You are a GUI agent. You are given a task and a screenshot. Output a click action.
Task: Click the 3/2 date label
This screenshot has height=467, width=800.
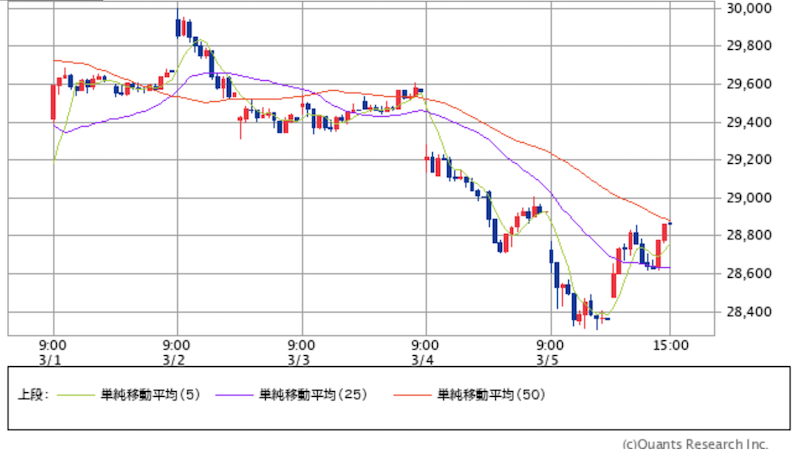click(x=174, y=360)
